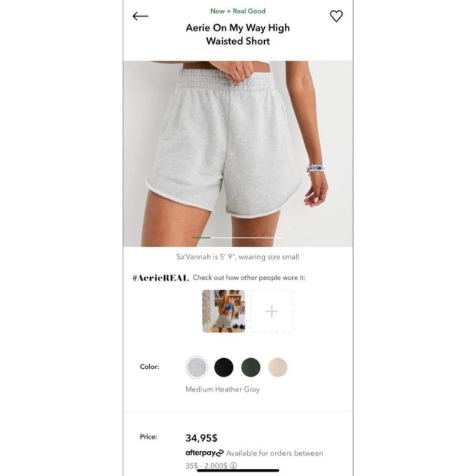476x476 pixels.
Task: Click the afterpay logo
Action: [x=204, y=453]
